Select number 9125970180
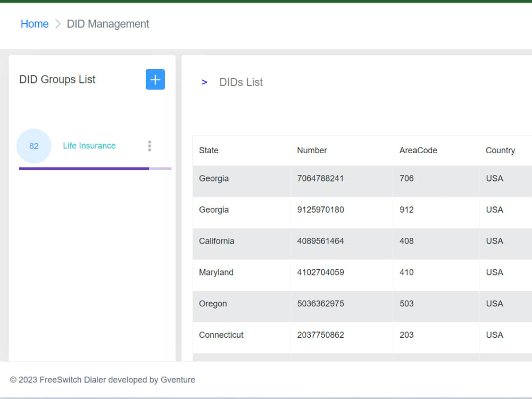532x399 pixels. tap(321, 210)
